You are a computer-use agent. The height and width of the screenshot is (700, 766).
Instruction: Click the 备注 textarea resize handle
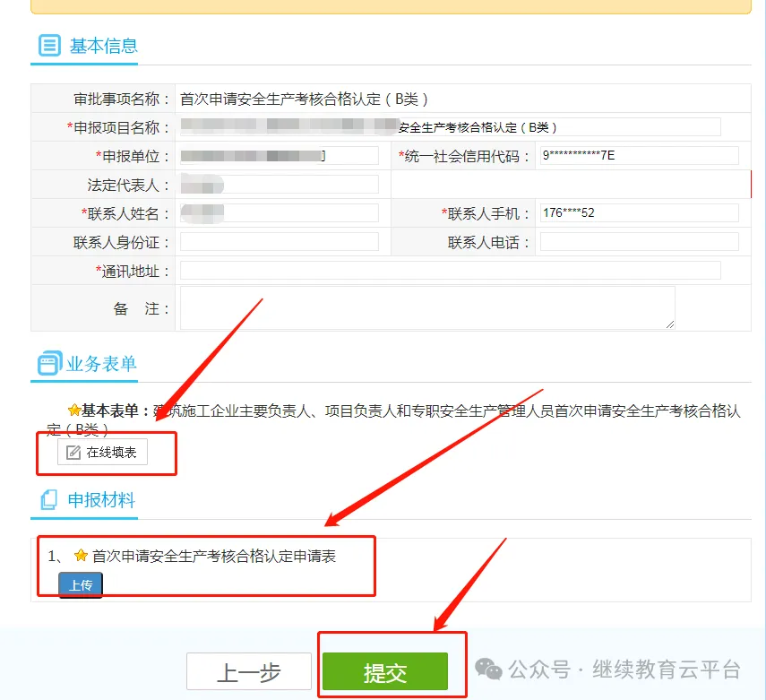coord(670,324)
